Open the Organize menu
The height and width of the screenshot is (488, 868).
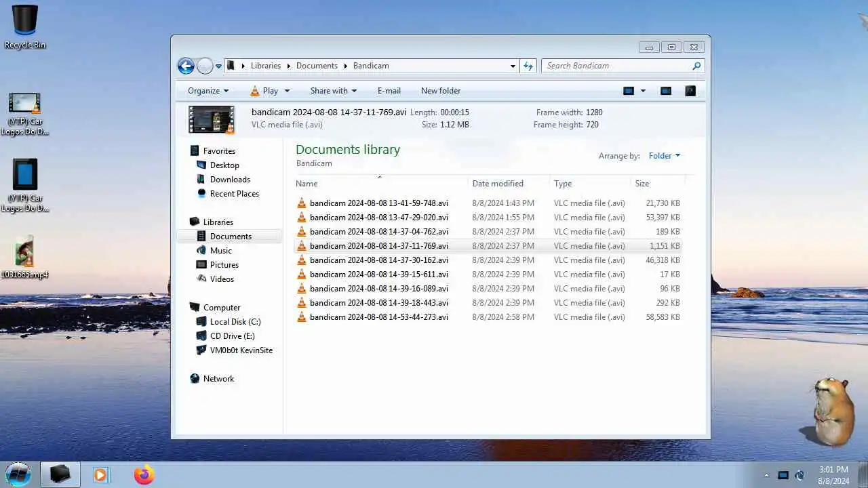point(208,91)
